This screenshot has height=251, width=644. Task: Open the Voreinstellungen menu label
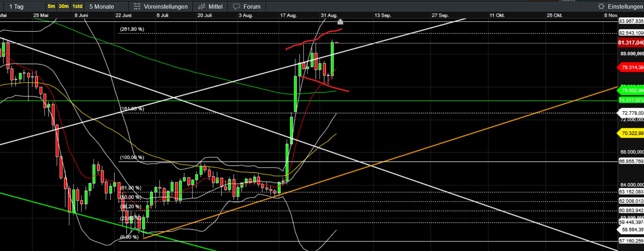(165, 6)
